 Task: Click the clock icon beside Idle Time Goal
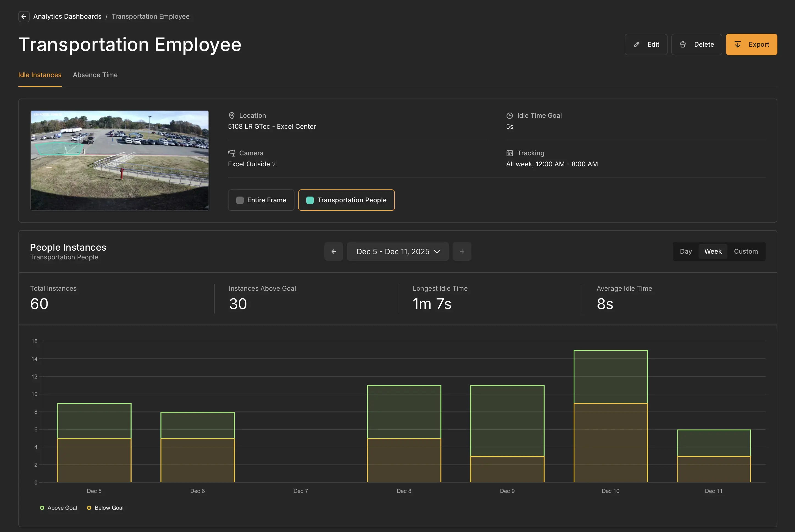click(x=510, y=115)
